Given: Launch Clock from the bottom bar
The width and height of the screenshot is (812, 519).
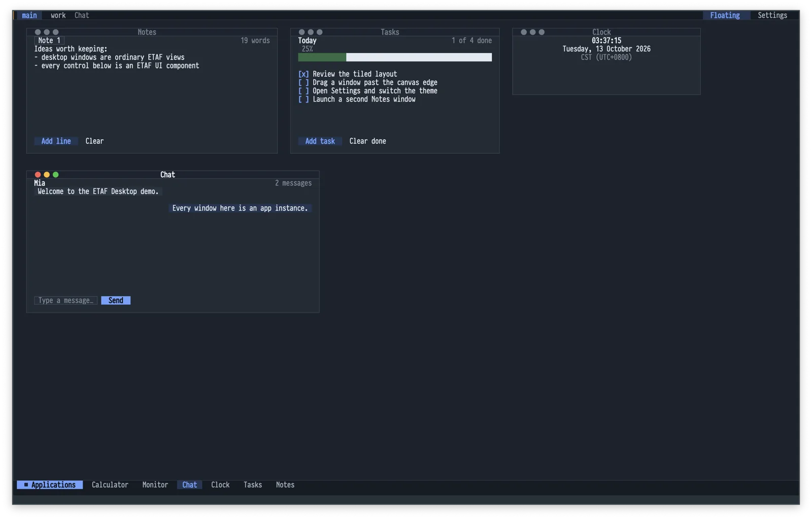Looking at the screenshot, I should point(220,485).
